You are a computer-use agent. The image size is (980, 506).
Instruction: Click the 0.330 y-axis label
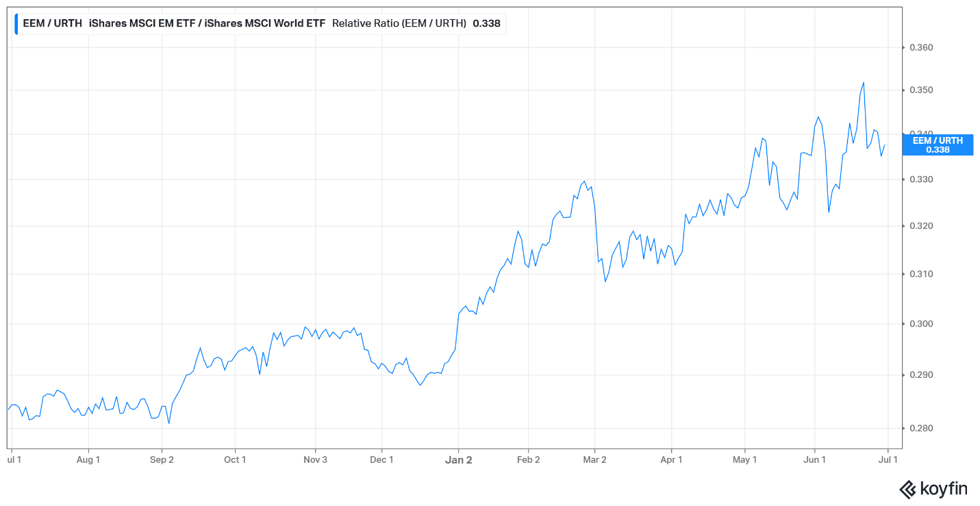click(x=920, y=179)
